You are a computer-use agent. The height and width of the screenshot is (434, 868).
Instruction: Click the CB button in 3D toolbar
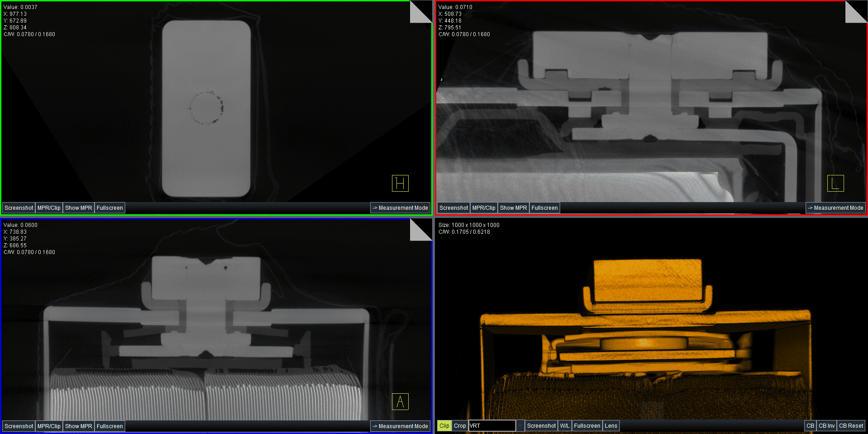[x=810, y=426]
